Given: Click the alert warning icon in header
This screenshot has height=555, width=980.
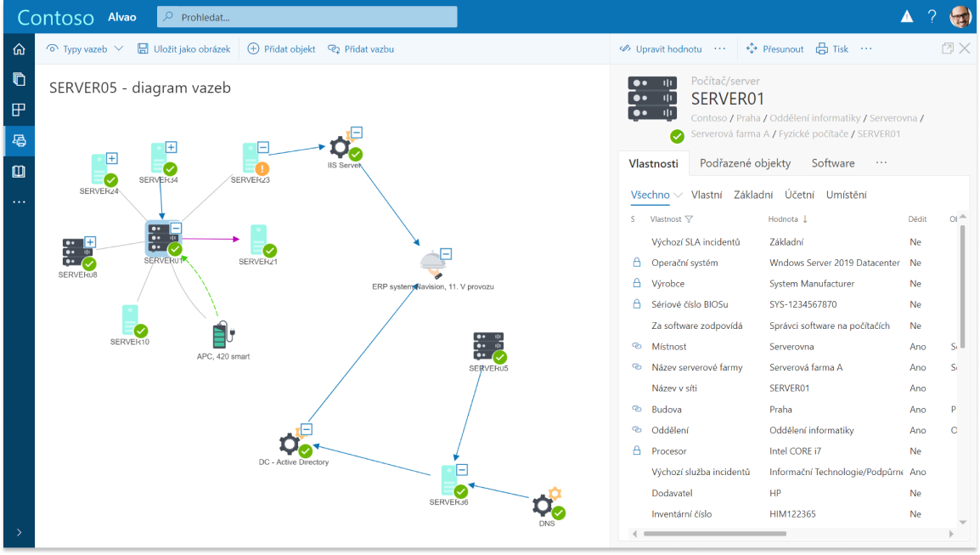Looking at the screenshot, I should pos(907,16).
